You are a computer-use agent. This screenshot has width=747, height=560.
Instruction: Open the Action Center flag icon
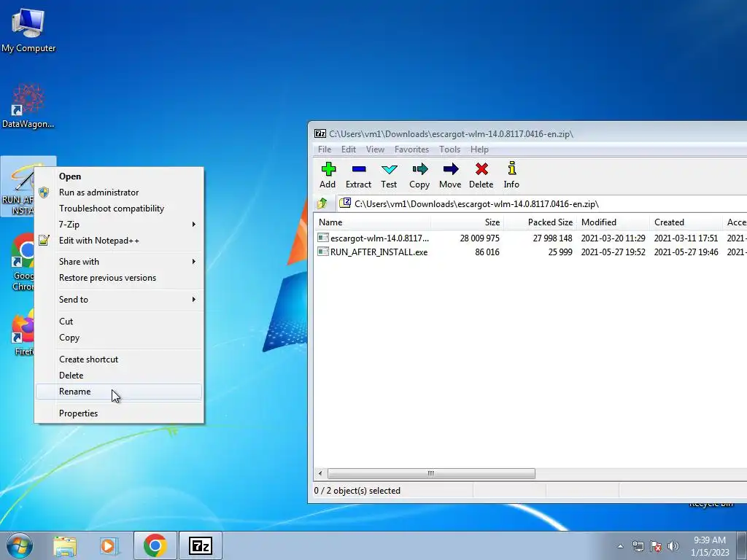[x=656, y=546]
